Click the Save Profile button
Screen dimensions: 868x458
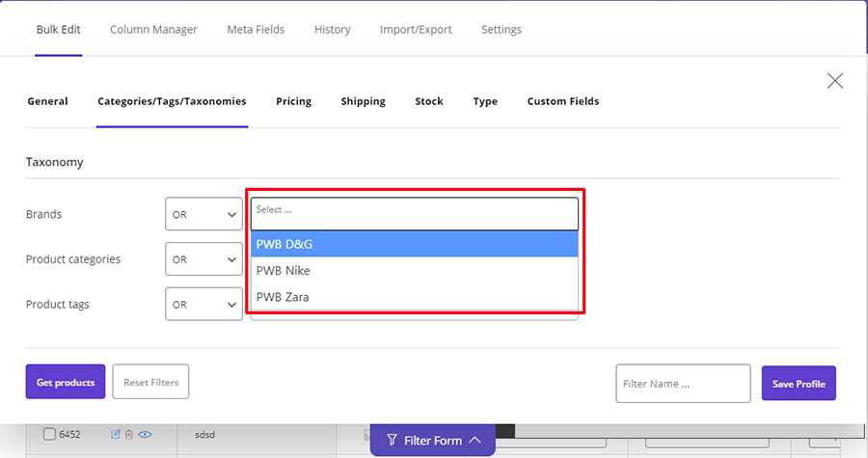click(x=799, y=384)
